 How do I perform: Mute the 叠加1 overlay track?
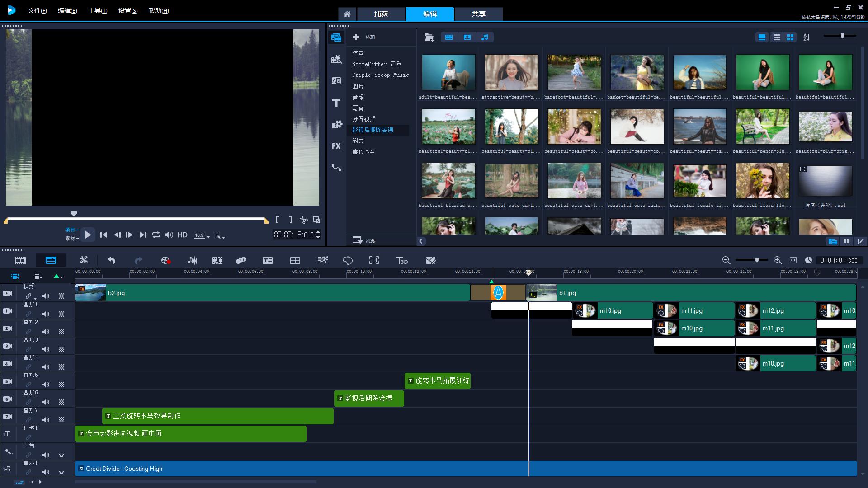coord(46,314)
